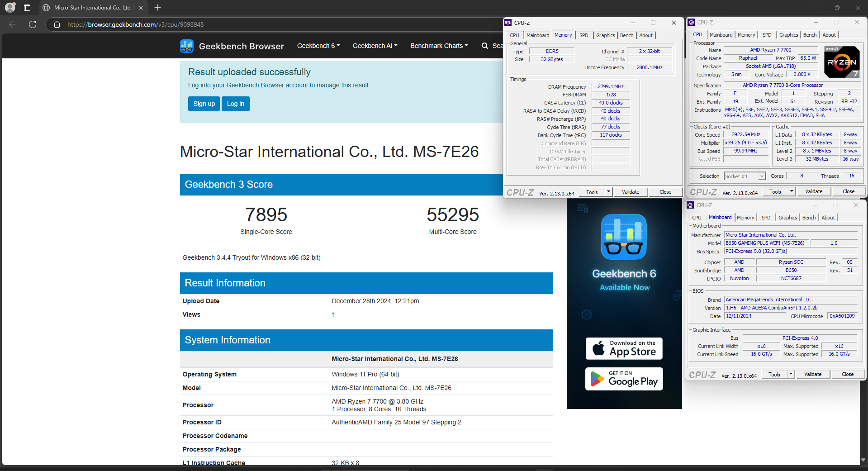Click the Log in button
Image resolution: width=868 pixels, height=471 pixels.
[236, 104]
